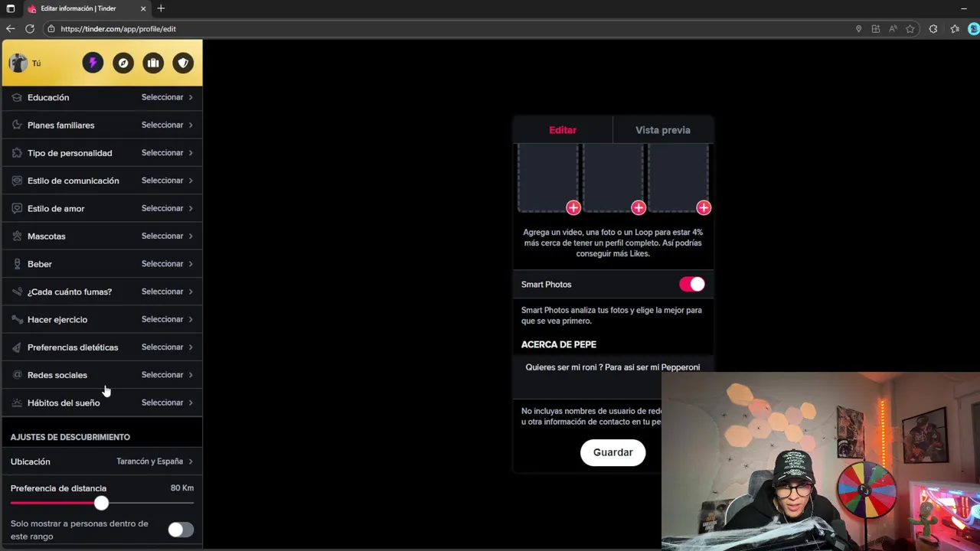Image resolution: width=980 pixels, height=551 pixels.
Task: Click the ACERCA DE PEPE heading
Action: coord(559,344)
